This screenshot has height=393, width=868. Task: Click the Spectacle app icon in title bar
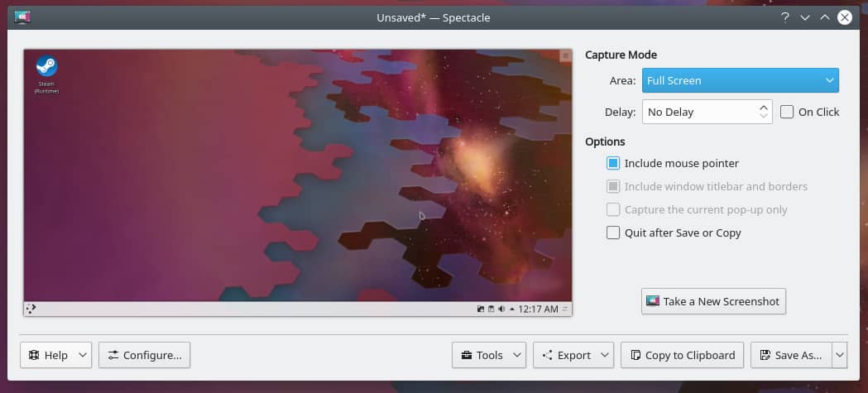tap(22, 17)
